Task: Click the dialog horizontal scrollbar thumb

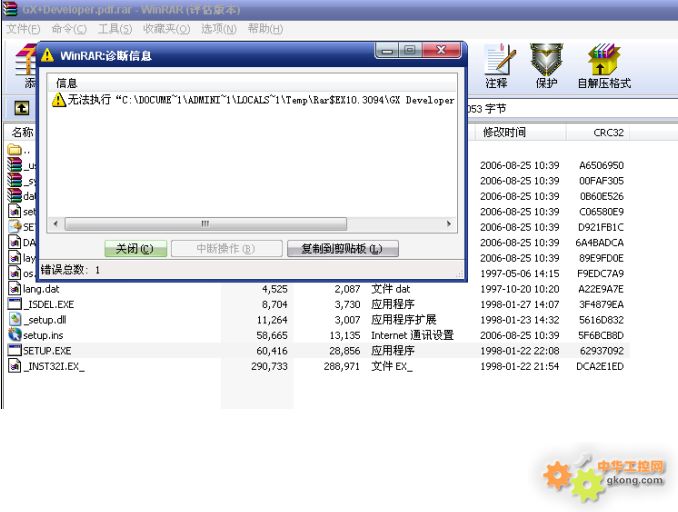Action: [x=205, y=224]
